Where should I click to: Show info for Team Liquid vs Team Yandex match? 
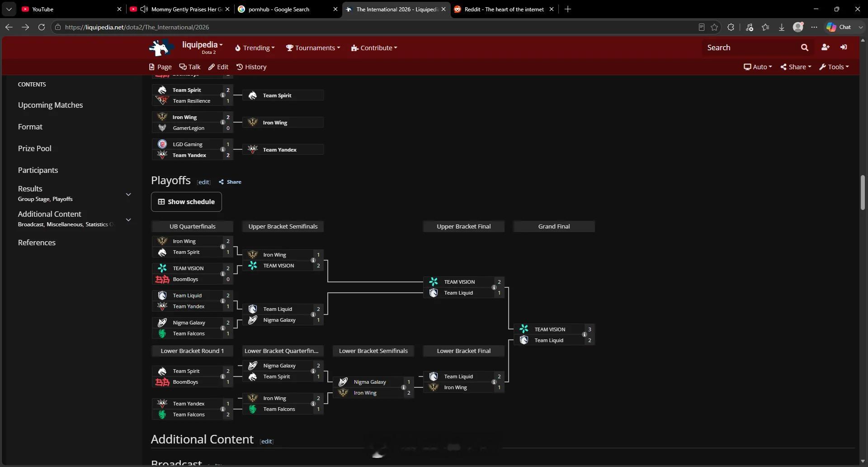pos(222,301)
